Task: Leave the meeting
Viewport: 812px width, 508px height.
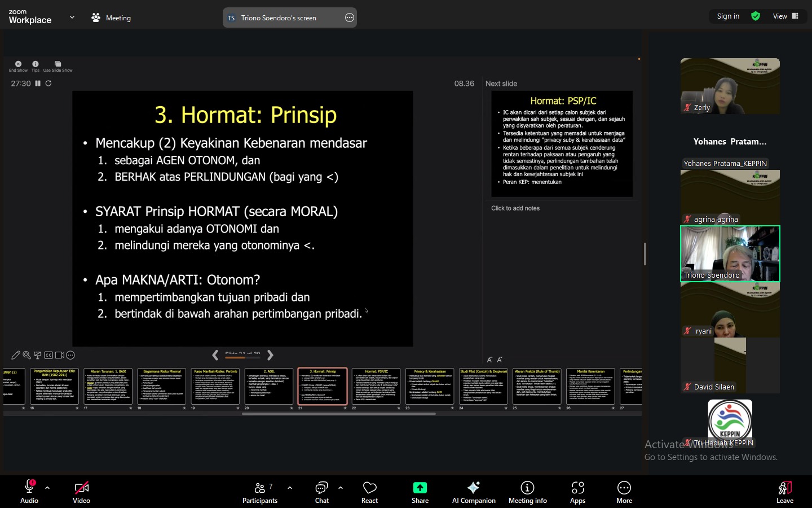Action: (784, 491)
